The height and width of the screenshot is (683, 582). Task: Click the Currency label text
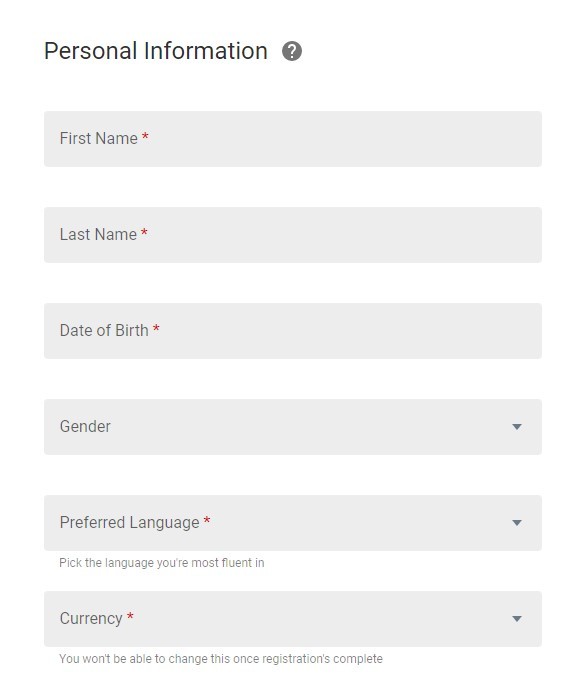click(x=91, y=619)
